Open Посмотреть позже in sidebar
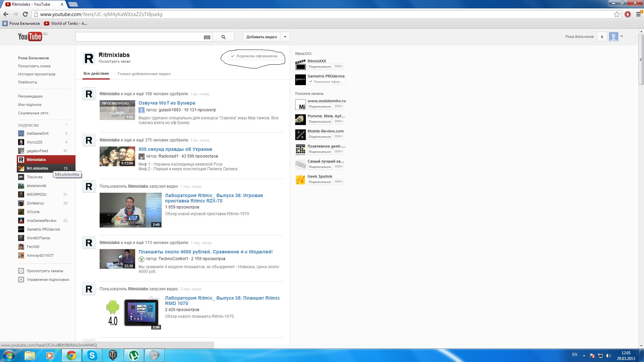This screenshot has width=644, height=362. click(34, 66)
